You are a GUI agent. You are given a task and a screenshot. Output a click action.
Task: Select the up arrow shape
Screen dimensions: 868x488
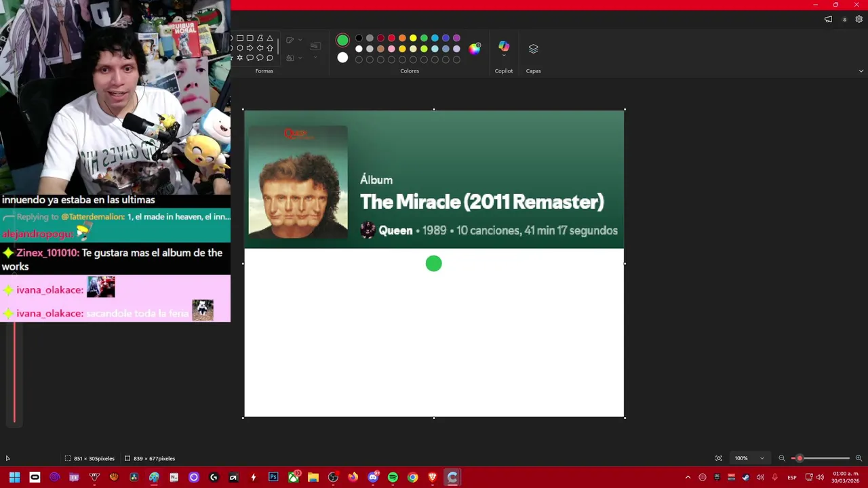tap(270, 48)
